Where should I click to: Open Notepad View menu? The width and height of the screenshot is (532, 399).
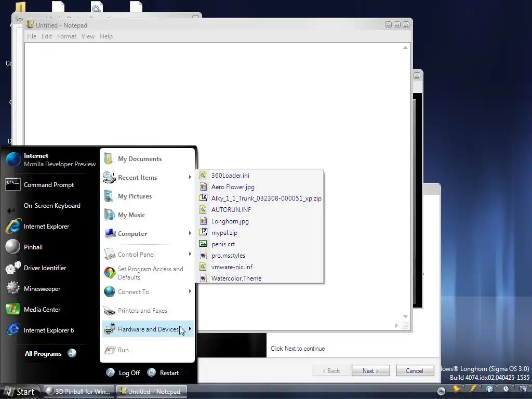[88, 36]
